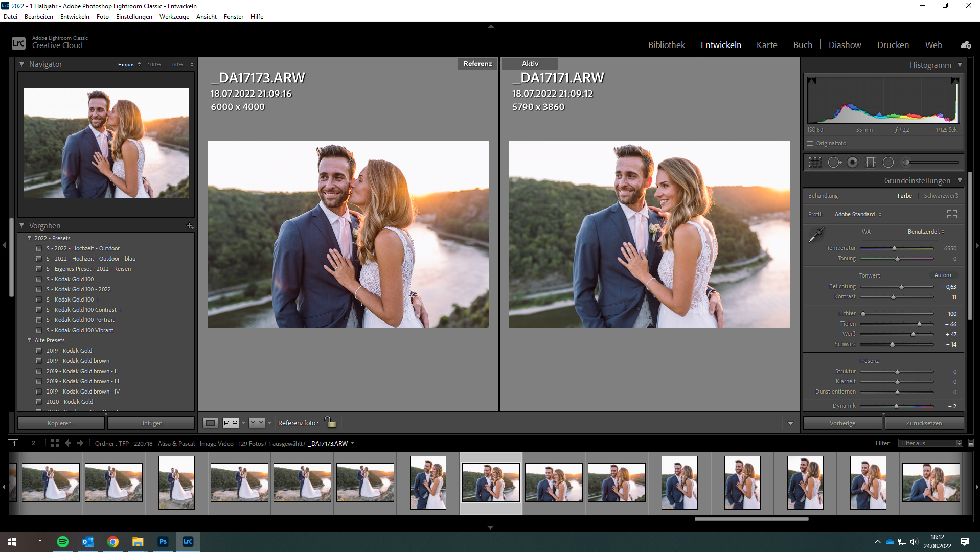This screenshot has width=980, height=552.
Task: Switch to Reference View R|A mode
Action: pyautogui.click(x=231, y=423)
